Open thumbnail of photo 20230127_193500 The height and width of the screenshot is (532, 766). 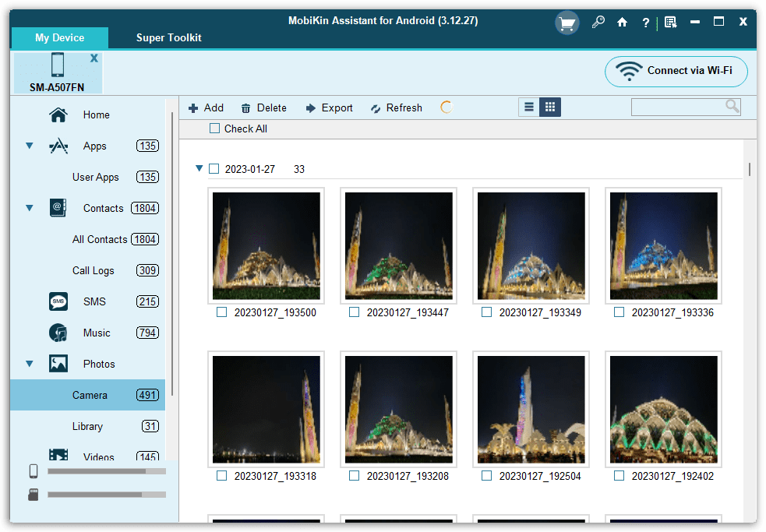(x=267, y=245)
